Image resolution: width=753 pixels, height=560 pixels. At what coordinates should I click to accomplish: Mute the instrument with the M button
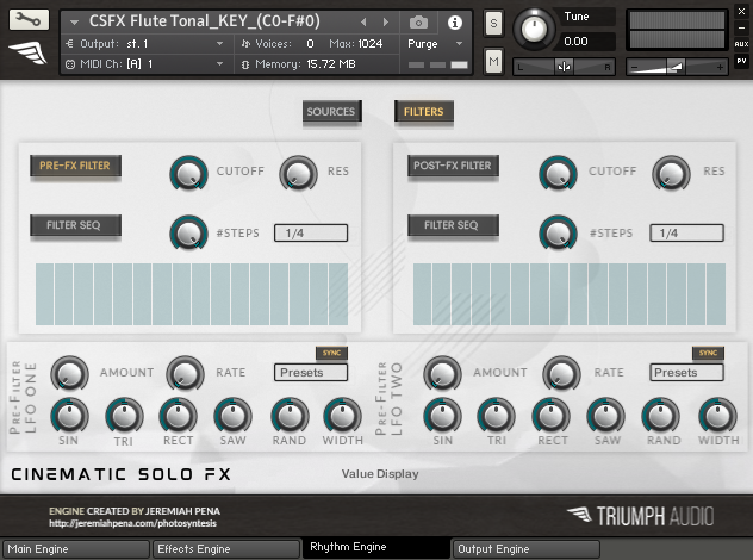tap(494, 61)
